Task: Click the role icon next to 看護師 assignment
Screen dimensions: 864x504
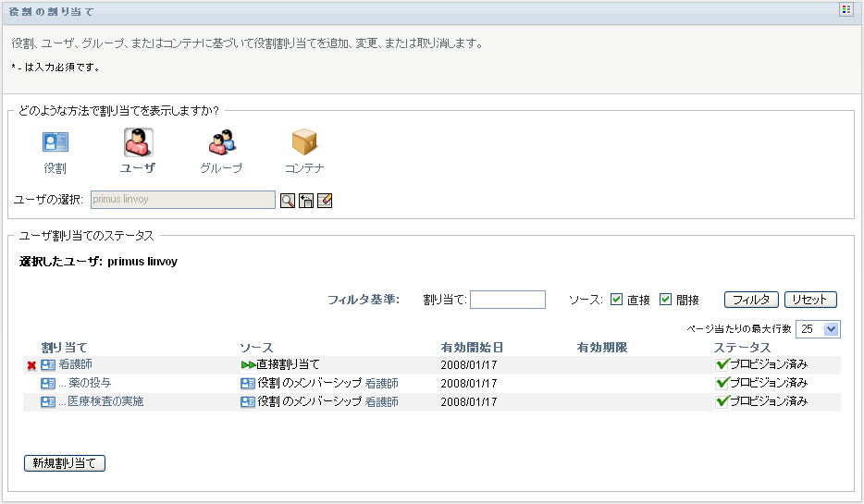Action: (x=48, y=364)
